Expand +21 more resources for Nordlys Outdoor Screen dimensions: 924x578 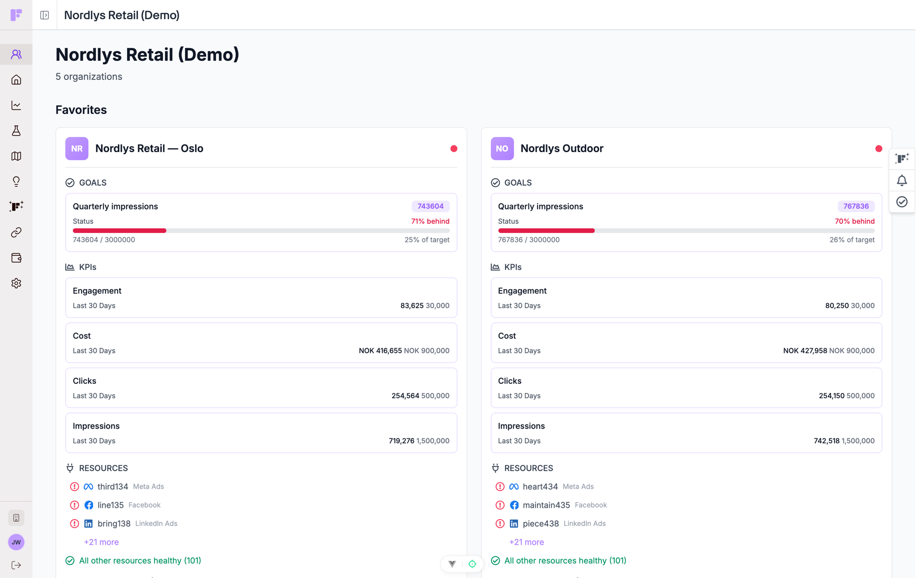[x=526, y=542]
